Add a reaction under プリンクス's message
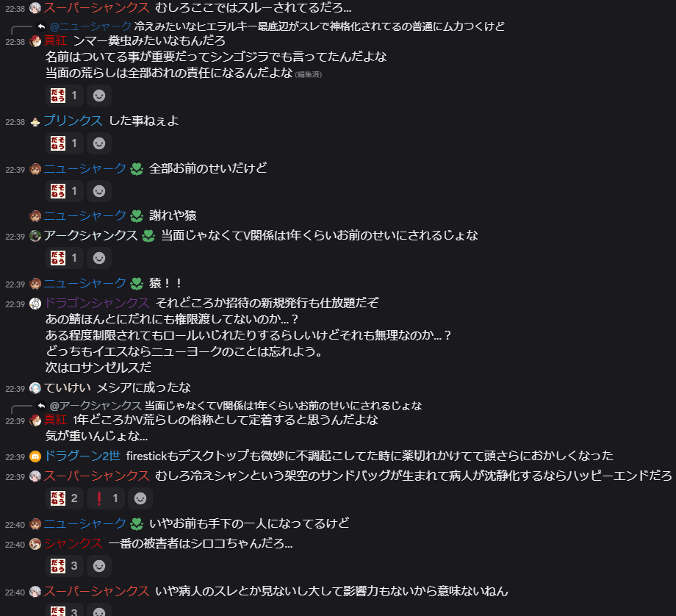676x616 pixels. (99, 143)
